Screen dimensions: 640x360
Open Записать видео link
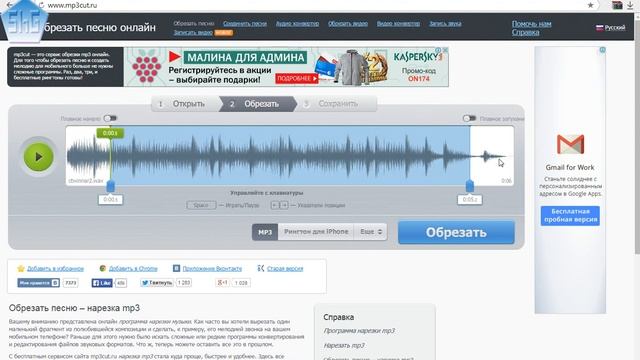pos(193,33)
